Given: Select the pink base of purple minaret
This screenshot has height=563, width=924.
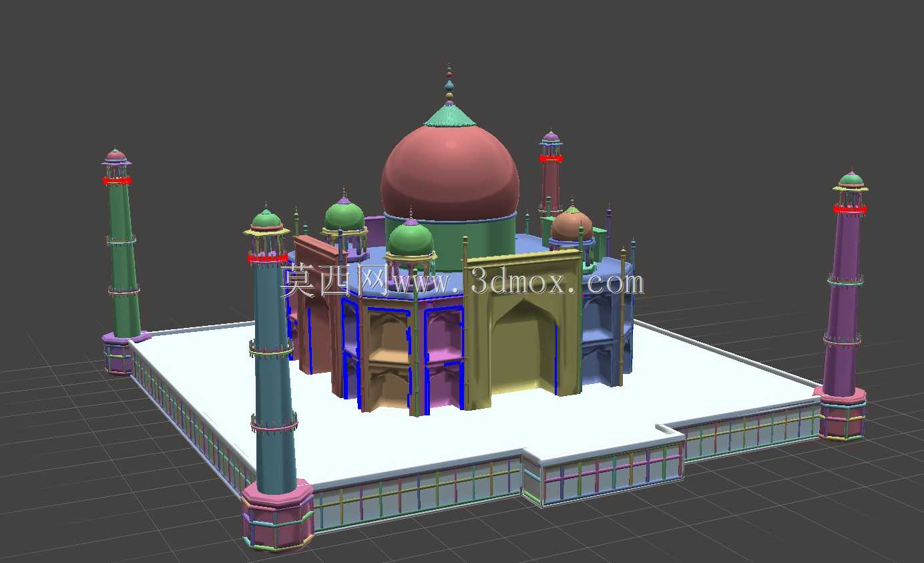Looking at the screenshot, I should point(843,414).
